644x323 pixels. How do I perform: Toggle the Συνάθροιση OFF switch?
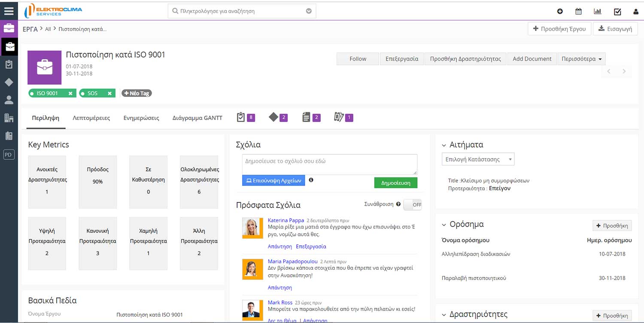[x=413, y=205]
